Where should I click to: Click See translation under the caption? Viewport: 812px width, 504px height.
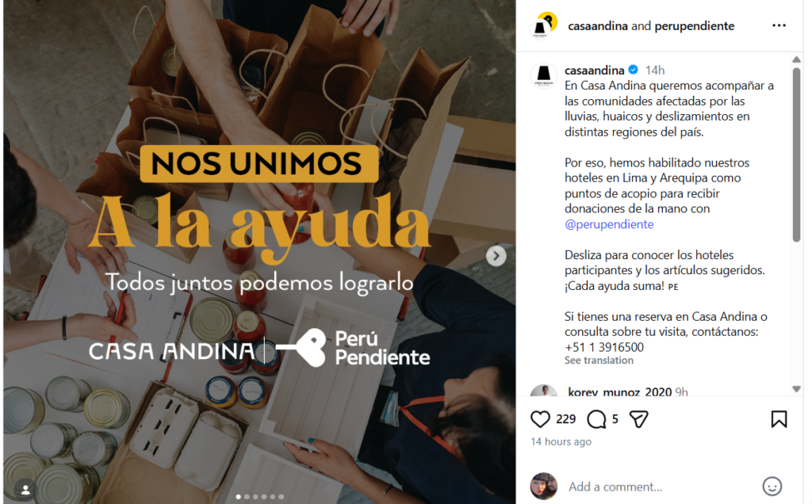tap(599, 360)
